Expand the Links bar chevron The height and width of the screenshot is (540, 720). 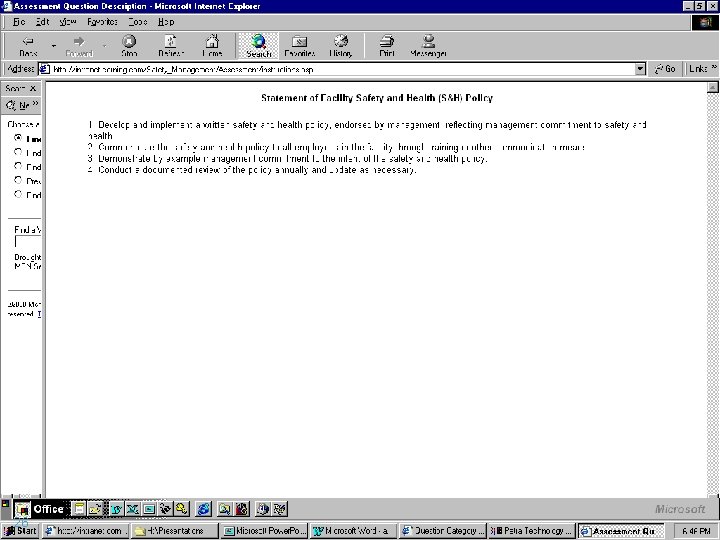(714, 68)
